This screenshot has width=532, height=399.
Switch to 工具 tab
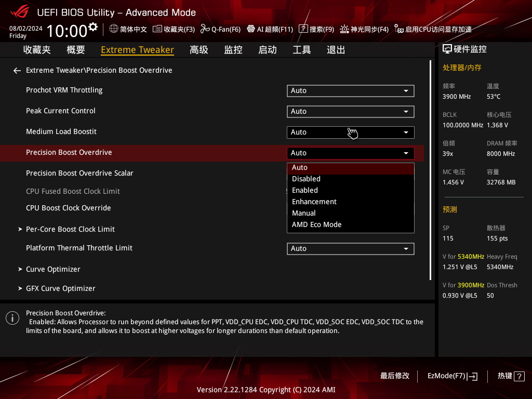pyautogui.click(x=302, y=50)
